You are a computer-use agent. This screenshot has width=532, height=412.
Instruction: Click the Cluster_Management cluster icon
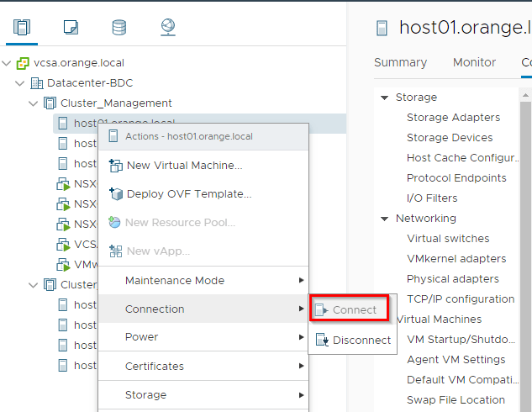coord(50,103)
